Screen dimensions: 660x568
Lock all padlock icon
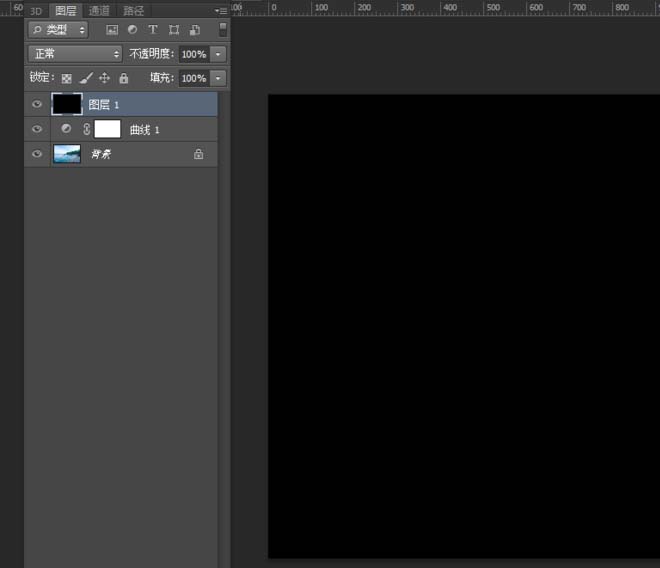(124, 78)
